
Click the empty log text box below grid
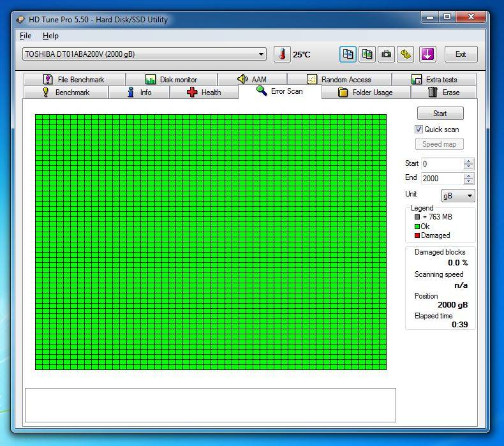click(211, 405)
